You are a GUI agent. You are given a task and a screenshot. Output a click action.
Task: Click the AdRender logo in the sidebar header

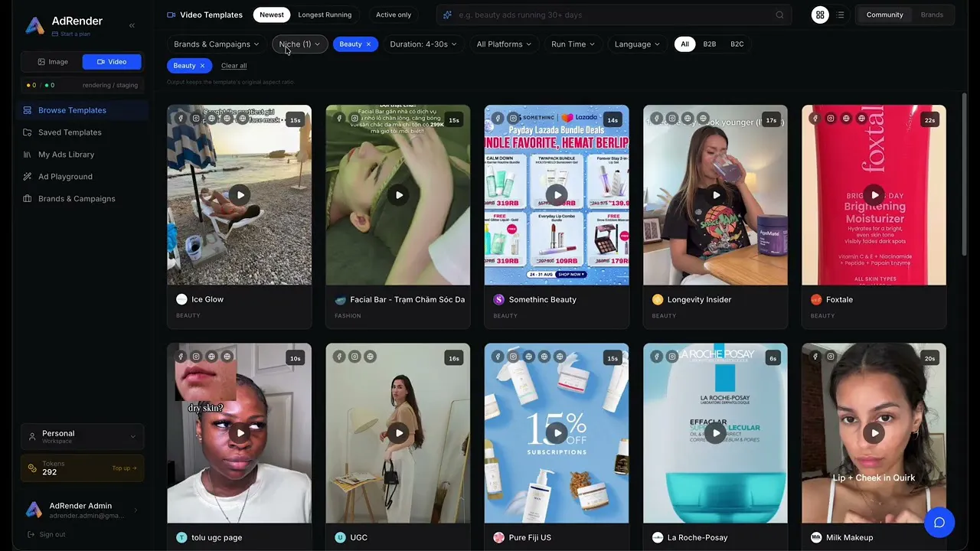(34, 26)
